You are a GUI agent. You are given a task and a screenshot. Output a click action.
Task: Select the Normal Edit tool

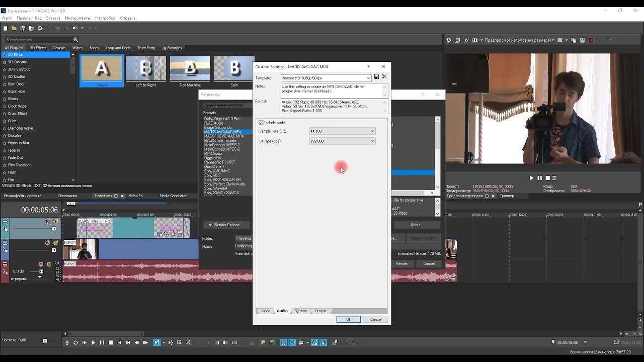[156, 343]
